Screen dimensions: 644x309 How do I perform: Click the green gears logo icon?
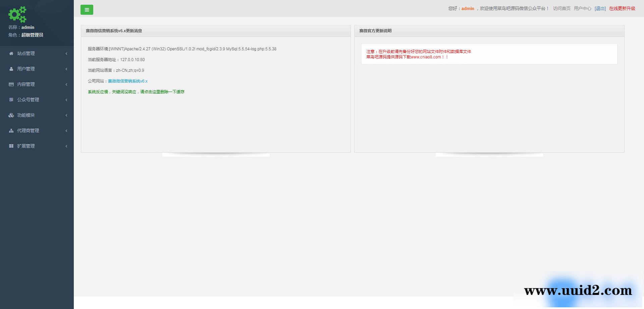click(17, 14)
